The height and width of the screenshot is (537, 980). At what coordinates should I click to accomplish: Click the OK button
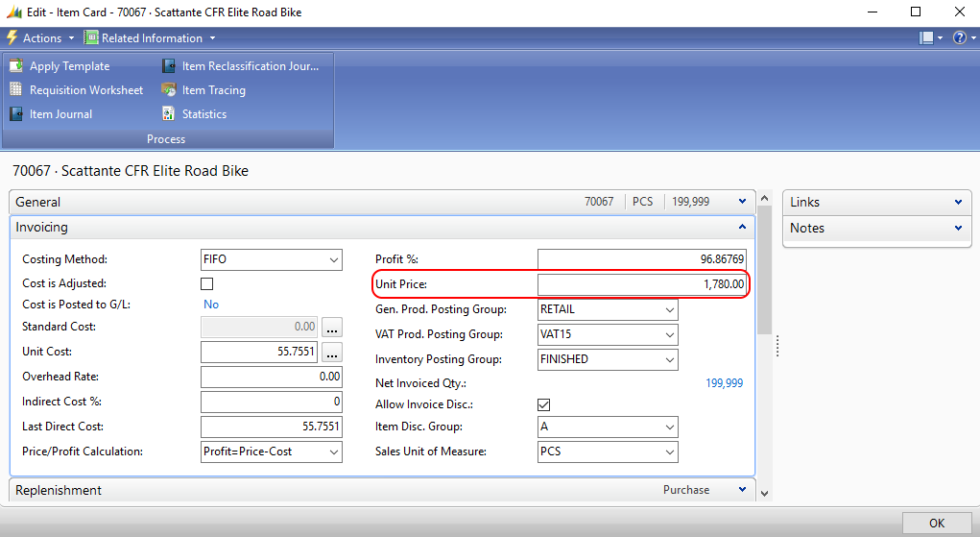936,524
